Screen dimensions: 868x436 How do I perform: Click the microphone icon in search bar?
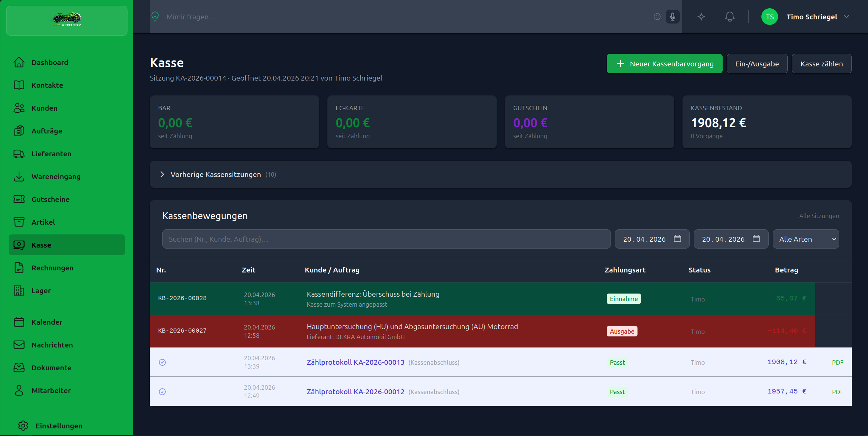coord(672,17)
